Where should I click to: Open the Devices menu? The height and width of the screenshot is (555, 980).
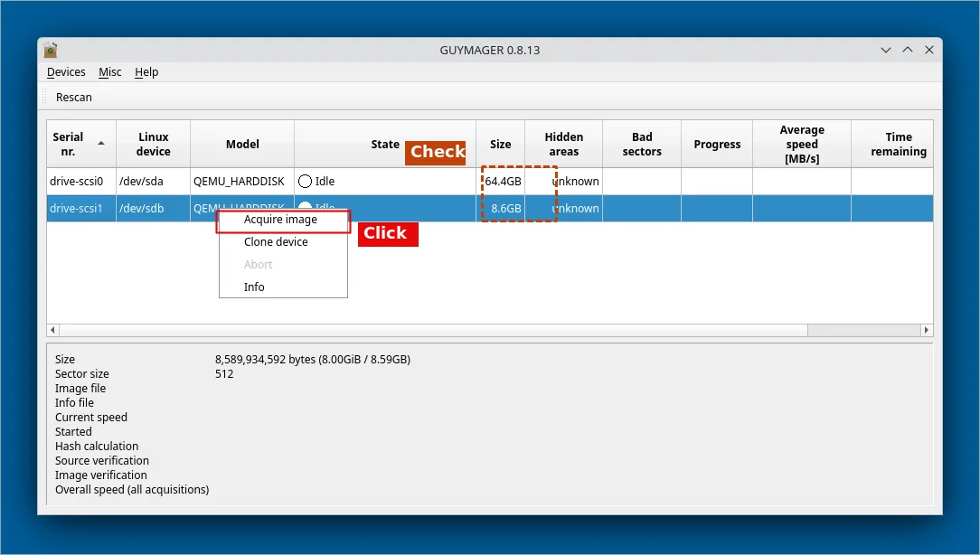[66, 72]
